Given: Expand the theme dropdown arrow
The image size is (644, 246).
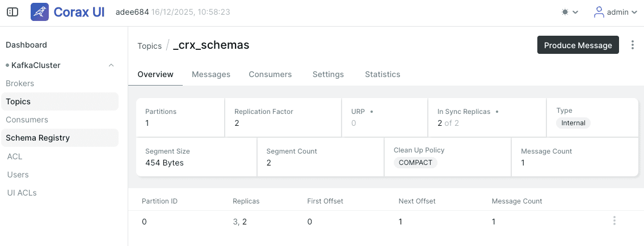Looking at the screenshot, I should coord(575,12).
